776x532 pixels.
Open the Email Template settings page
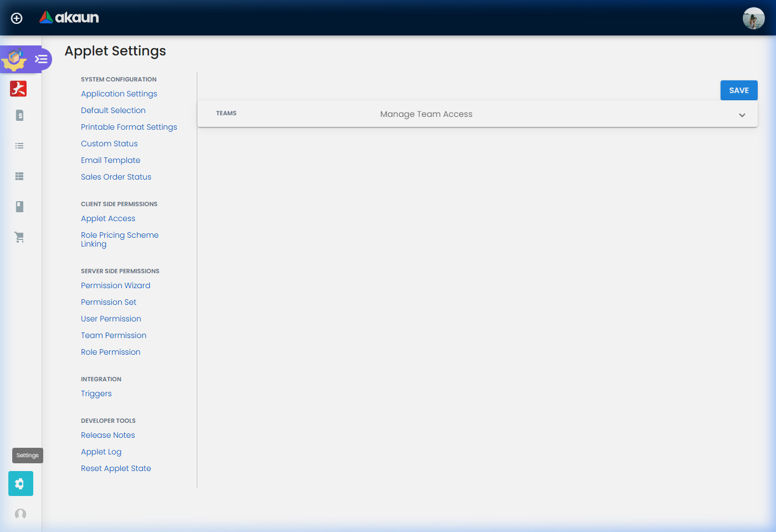click(x=110, y=160)
